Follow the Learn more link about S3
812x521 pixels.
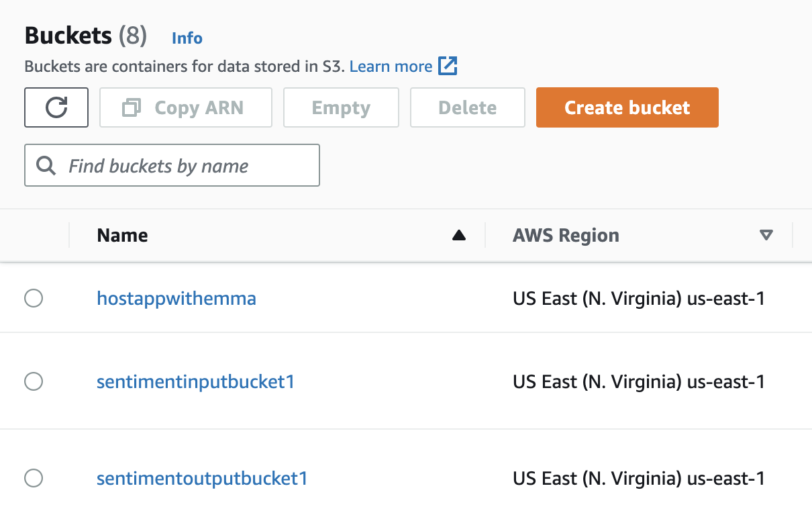click(390, 66)
